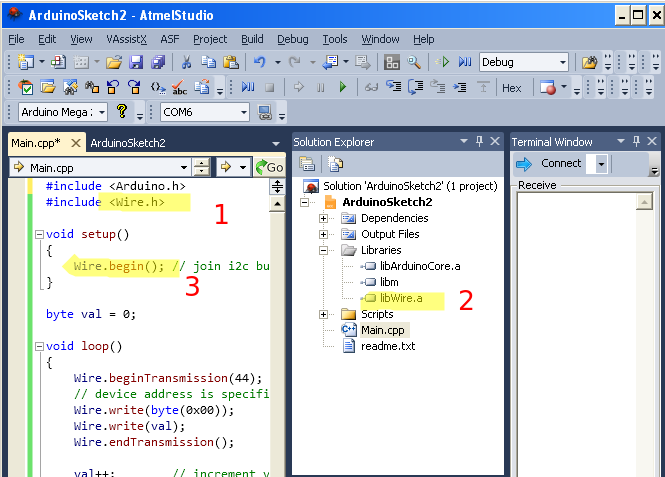Click the Undo arrow icon

tap(260, 62)
